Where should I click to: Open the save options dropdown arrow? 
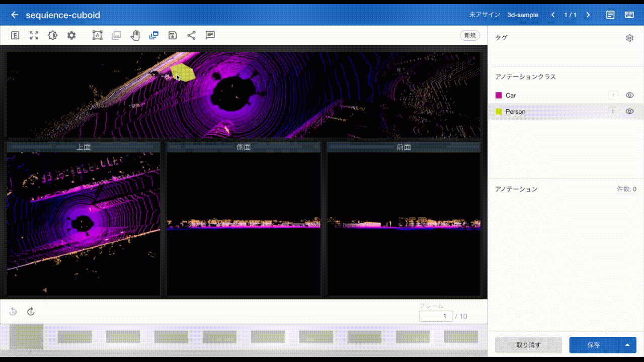[627, 345]
